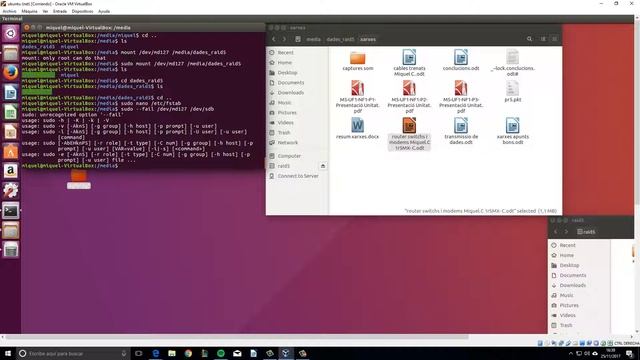The width and height of the screenshot is (640, 360).
Task: Click the Windows search box
Action: (73, 353)
